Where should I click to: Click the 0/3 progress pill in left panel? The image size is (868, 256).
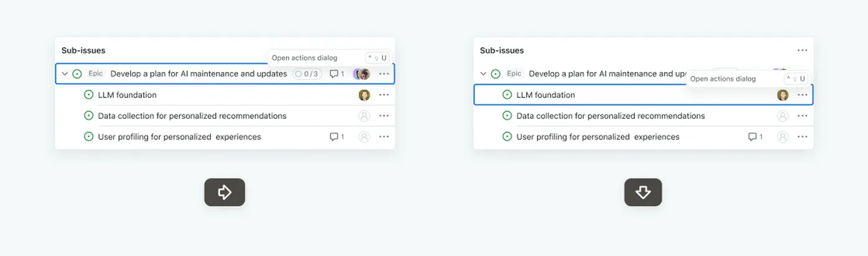307,74
